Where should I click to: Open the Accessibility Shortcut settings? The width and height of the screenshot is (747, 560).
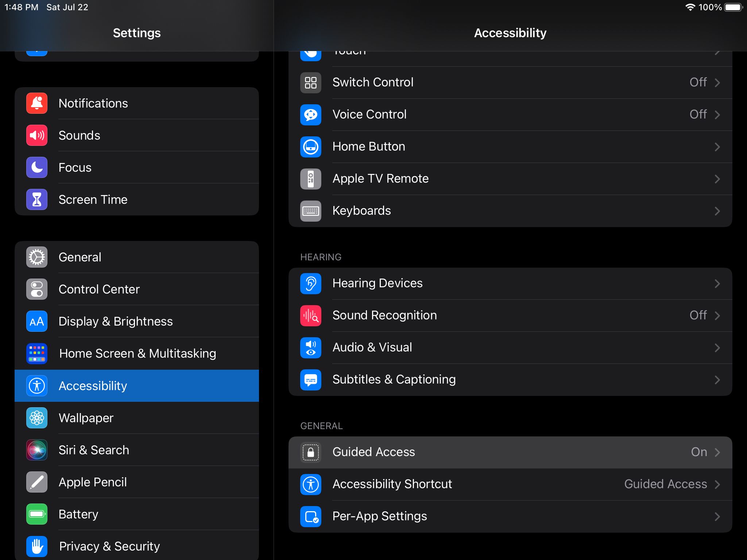pyautogui.click(x=511, y=484)
